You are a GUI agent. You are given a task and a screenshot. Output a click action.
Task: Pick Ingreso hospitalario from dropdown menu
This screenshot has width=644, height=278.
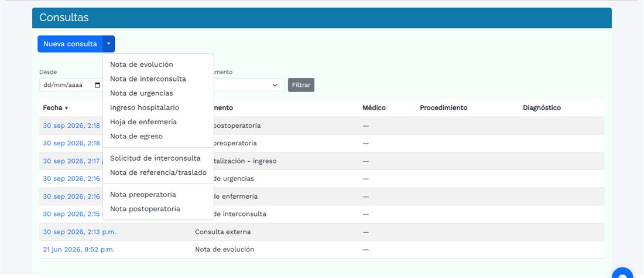(158, 108)
